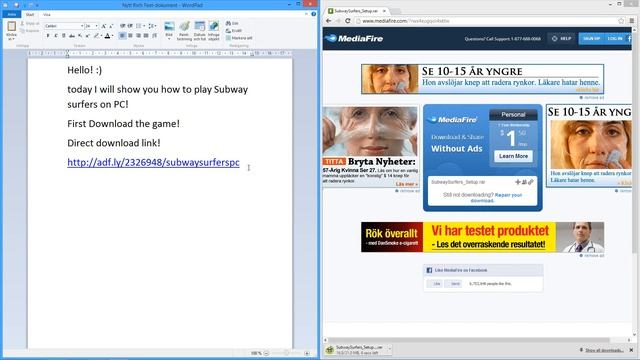Toggle bold formatting in WordPad
This screenshot has width=640, height=360.
click(x=48, y=36)
